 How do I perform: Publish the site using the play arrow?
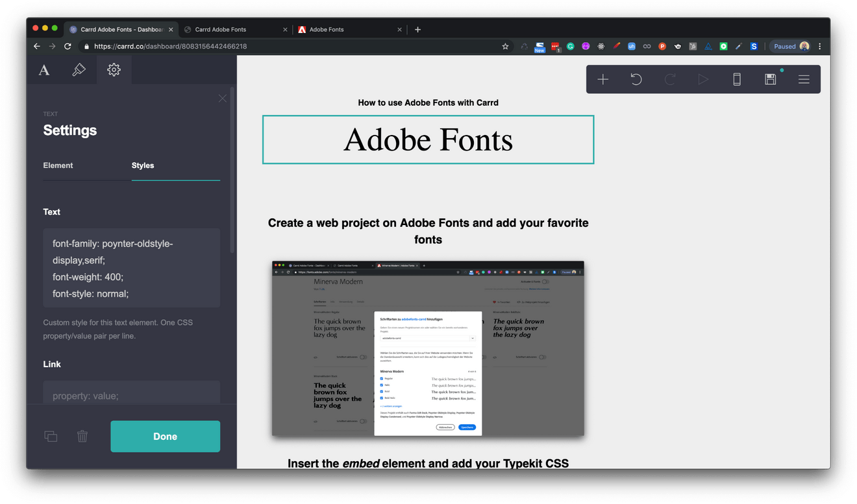coord(703,78)
